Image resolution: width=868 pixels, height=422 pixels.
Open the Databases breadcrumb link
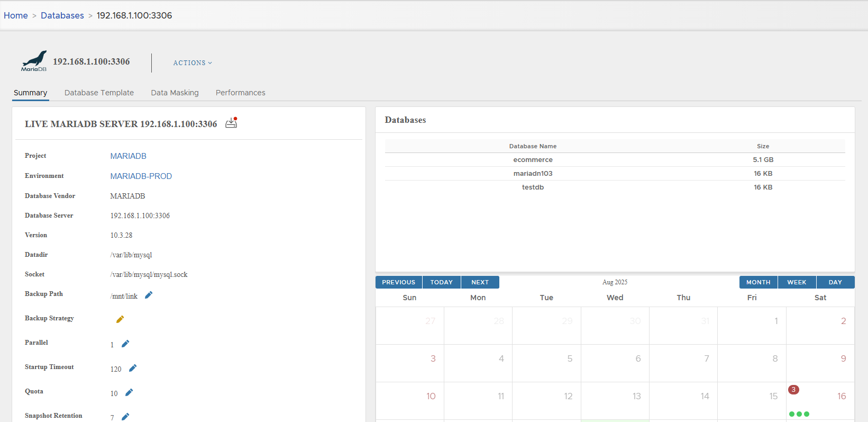point(62,15)
